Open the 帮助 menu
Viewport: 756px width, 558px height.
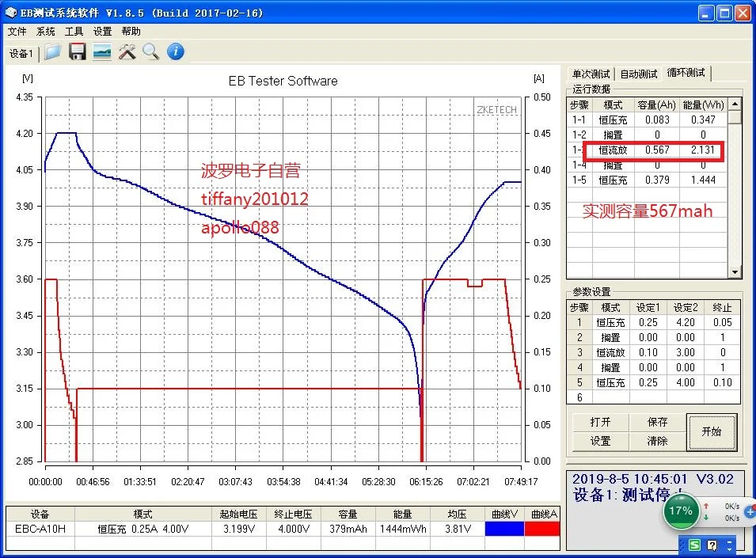[x=131, y=32]
